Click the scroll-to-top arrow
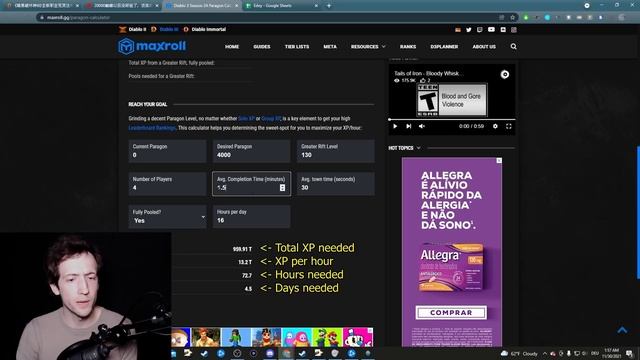This screenshot has height=360, width=640. pos(622,330)
